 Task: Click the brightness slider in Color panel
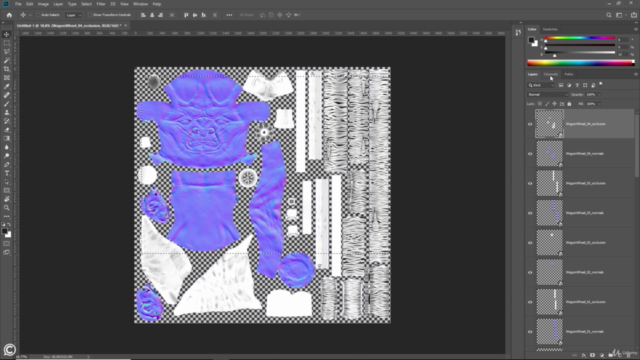click(580, 53)
